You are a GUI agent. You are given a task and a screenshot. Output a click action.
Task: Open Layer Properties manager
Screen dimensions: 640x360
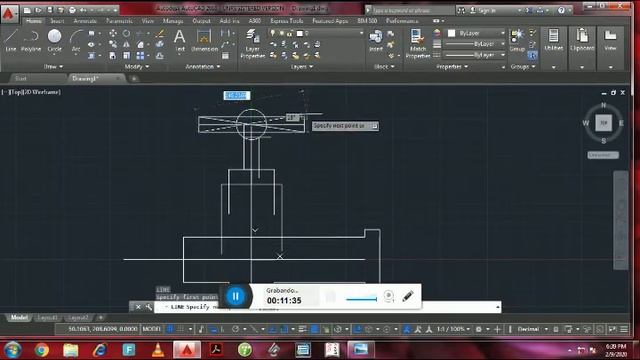tap(253, 43)
